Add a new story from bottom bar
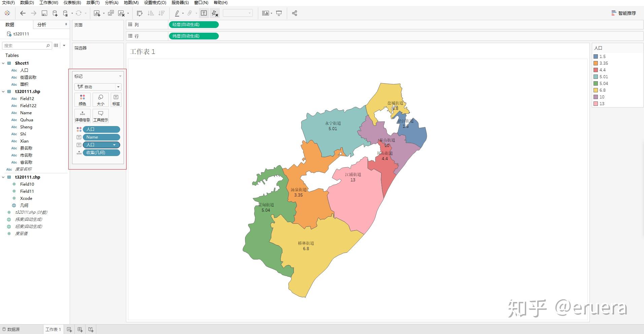Image resolution: width=644 pixels, height=334 pixels. [91, 330]
